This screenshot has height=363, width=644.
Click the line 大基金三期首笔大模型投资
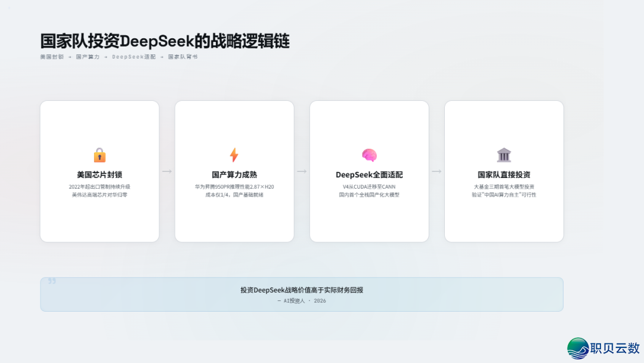click(x=504, y=187)
